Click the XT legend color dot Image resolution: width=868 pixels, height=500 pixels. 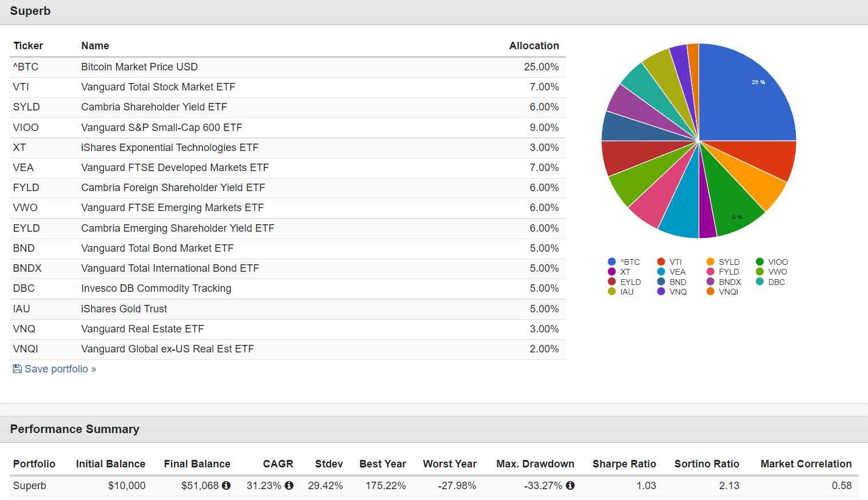click(x=612, y=272)
